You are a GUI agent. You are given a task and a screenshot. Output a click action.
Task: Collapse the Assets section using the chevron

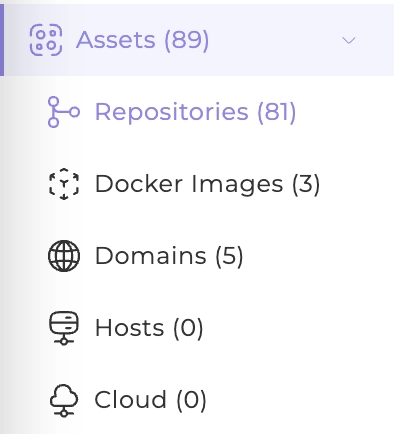[349, 40]
